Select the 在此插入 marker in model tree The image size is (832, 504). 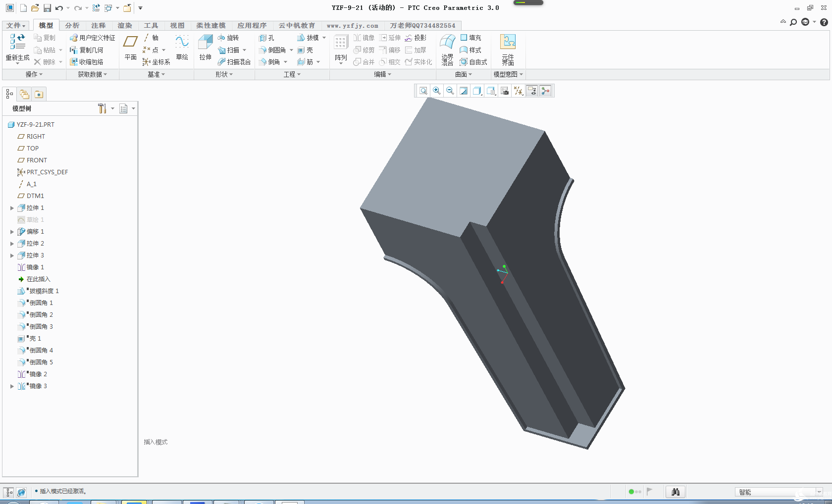38,279
